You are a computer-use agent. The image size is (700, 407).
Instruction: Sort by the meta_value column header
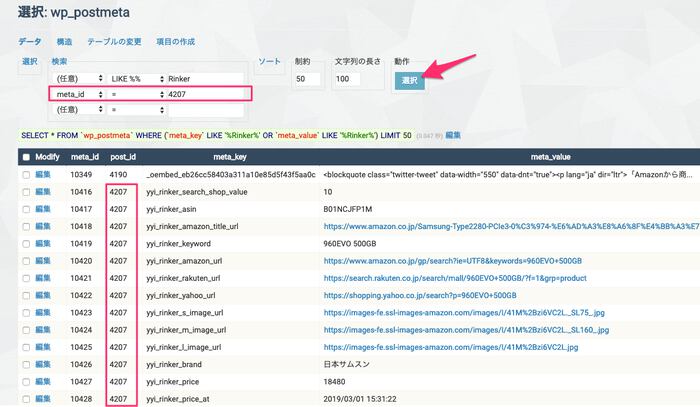point(550,157)
